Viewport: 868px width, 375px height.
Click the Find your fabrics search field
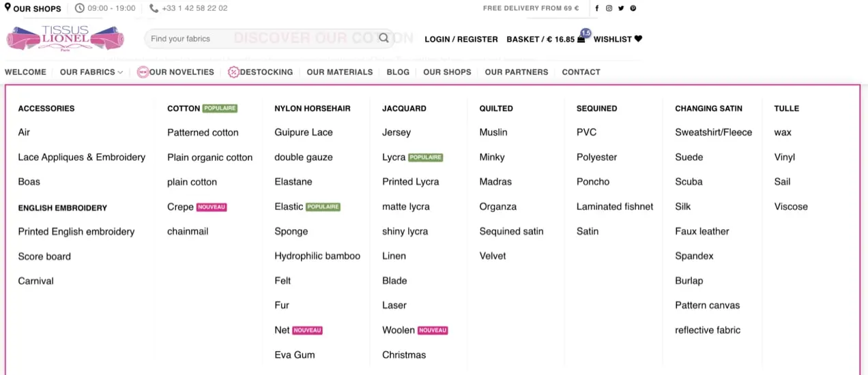tap(259, 38)
